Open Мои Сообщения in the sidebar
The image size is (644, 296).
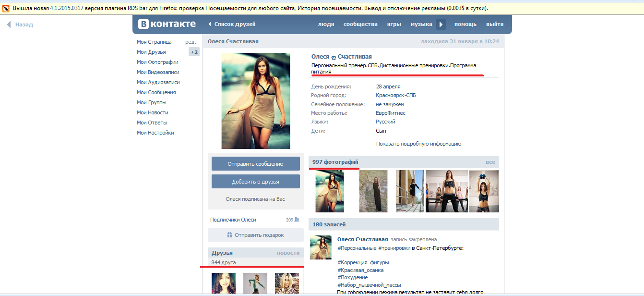(156, 92)
